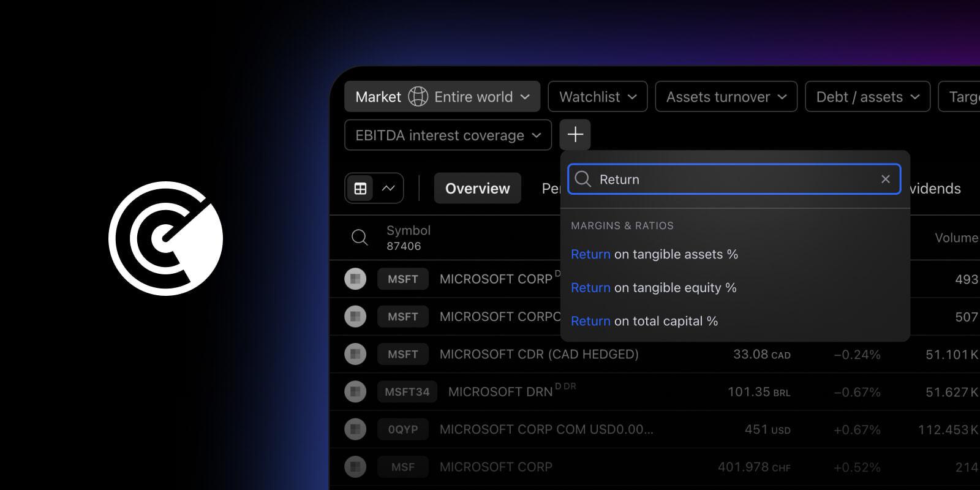This screenshot has width=980, height=490.
Task: Click the 33.08 CAD price cell
Action: pyautogui.click(x=762, y=354)
